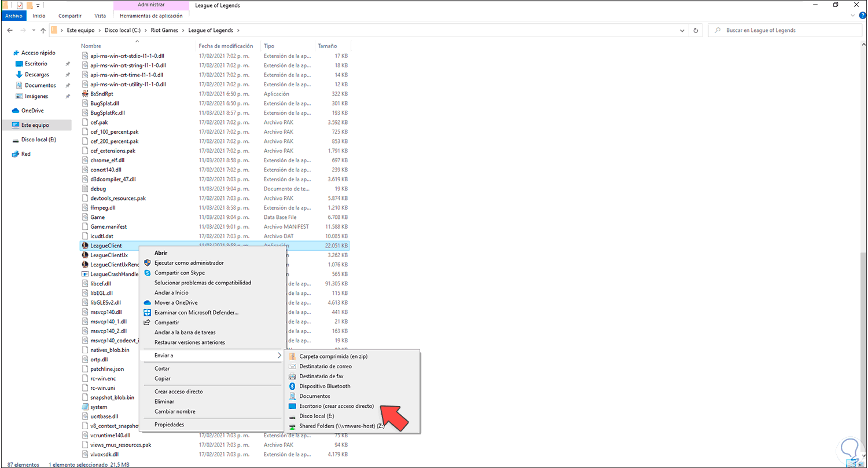Choose Abrir from the context menu
The image size is (868, 468).
point(161,253)
